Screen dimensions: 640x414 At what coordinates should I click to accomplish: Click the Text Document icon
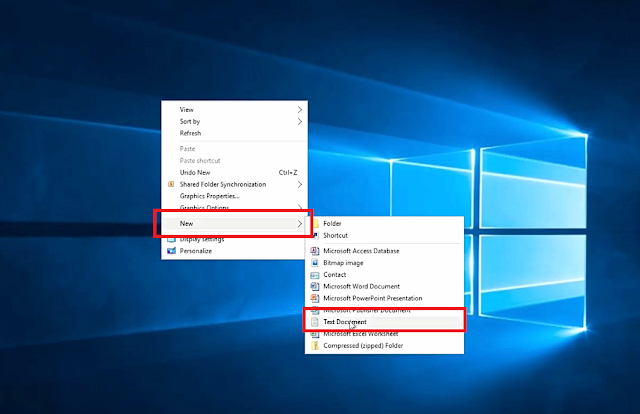315,322
